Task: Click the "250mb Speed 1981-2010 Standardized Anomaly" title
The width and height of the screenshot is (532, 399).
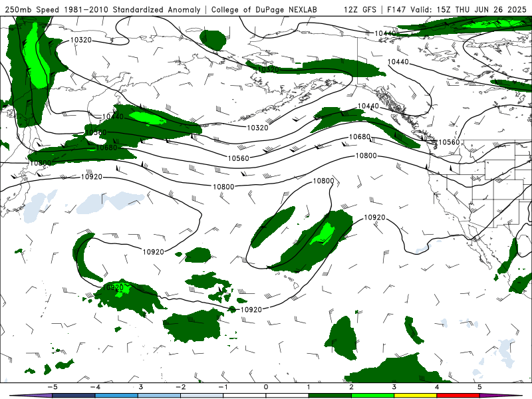Action: [x=103, y=9]
